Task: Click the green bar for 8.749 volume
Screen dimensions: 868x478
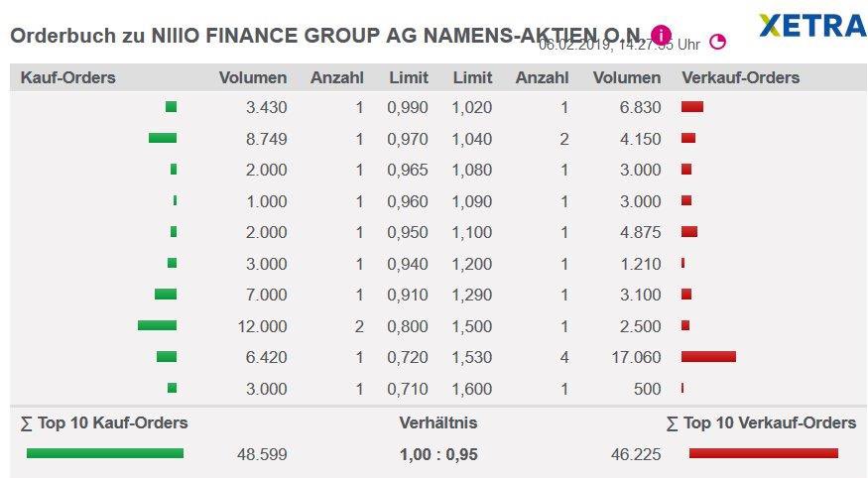Action: point(163,138)
